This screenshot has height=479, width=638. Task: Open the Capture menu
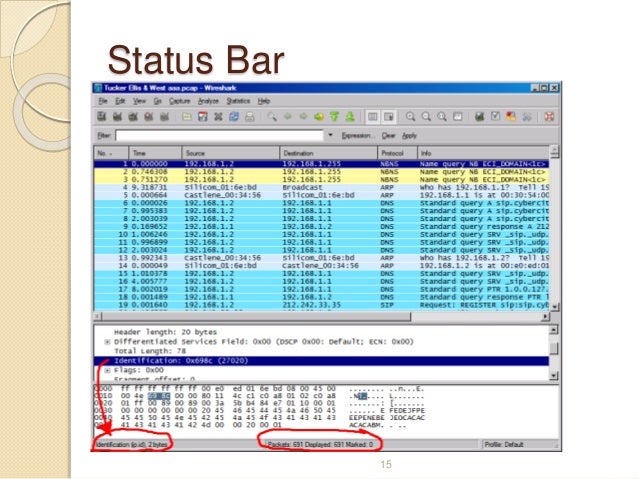179,101
